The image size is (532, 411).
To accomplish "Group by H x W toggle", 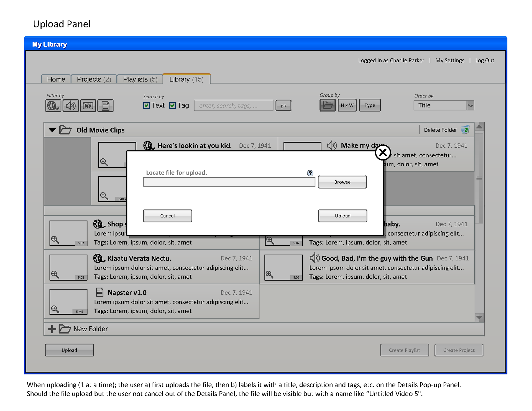I will pos(347,105).
